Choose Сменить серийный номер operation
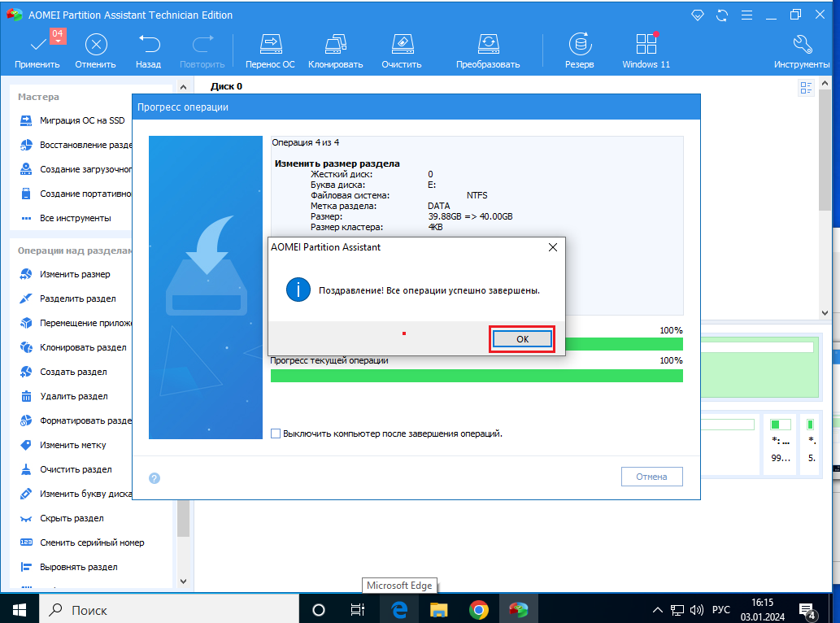This screenshot has width=840, height=623. click(82, 542)
